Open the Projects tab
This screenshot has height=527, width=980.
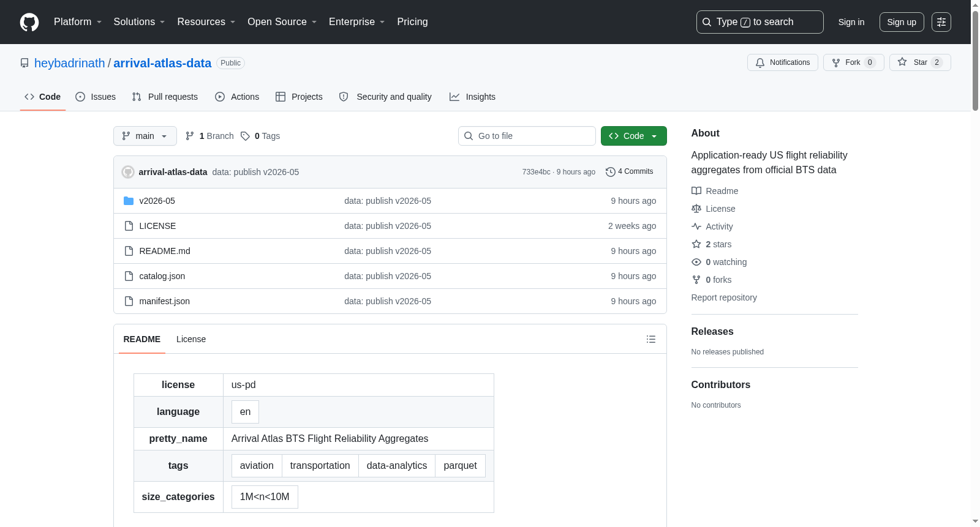click(299, 97)
